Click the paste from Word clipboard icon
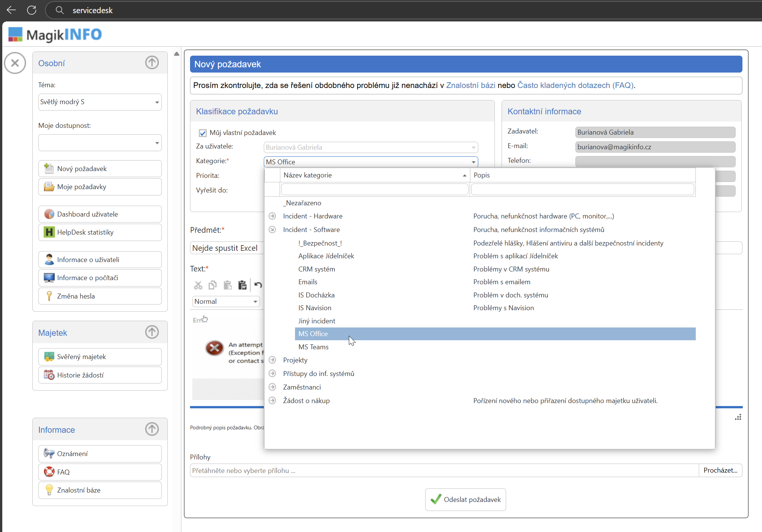762x532 pixels. click(242, 285)
